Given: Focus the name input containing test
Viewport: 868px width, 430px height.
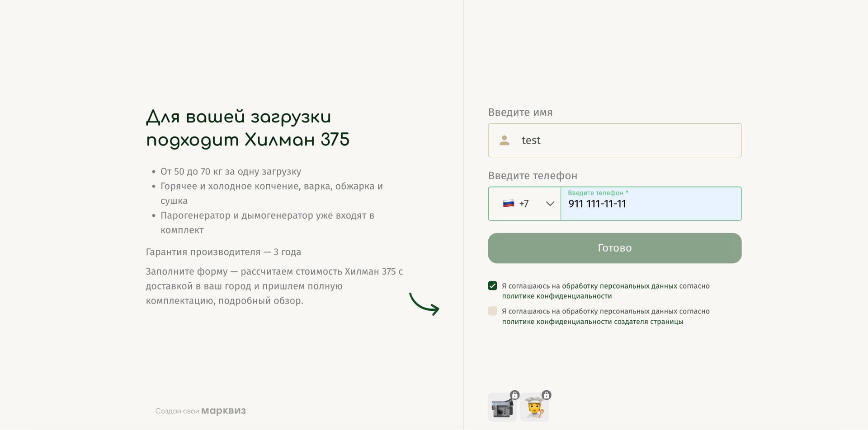Looking at the screenshot, I should pyautogui.click(x=614, y=140).
